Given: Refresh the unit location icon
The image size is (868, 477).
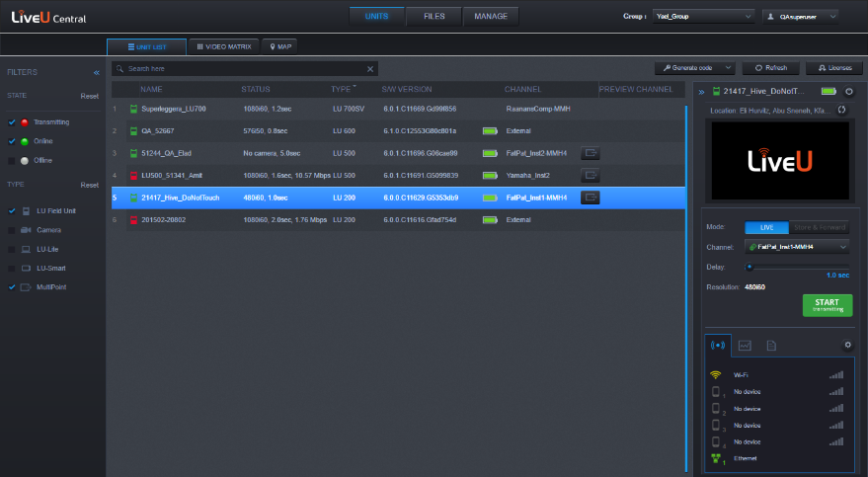Looking at the screenshot, I should pyautogui.click(x=841, y=110).
